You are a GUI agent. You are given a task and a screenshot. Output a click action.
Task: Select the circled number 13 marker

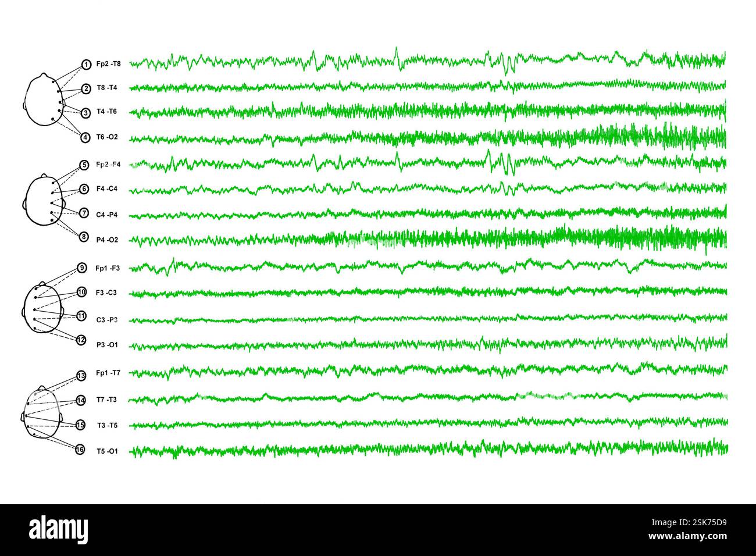coord(81,376)
